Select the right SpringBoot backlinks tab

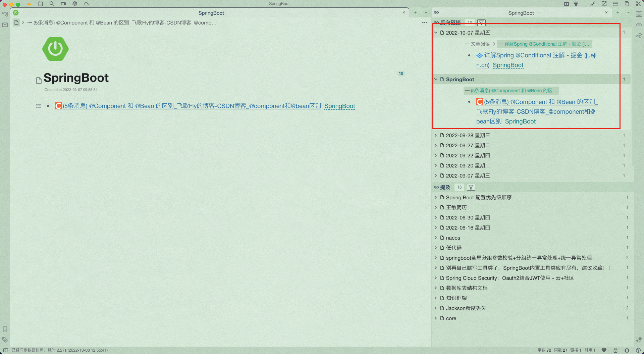521,13
